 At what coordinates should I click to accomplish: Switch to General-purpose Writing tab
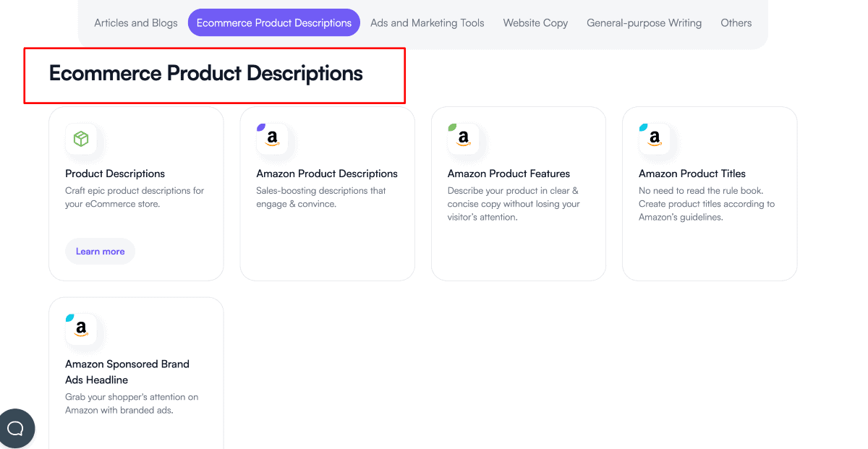point(644,23)
